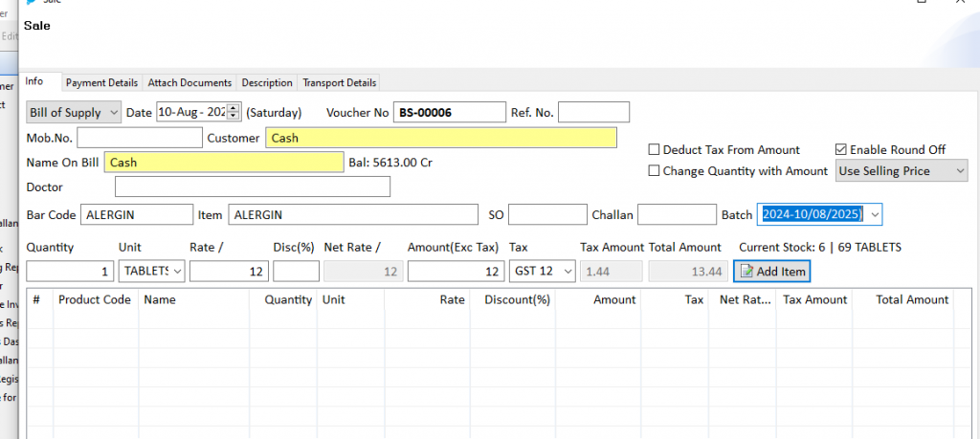Click the Add Item button
The height and width of the screenshot is (439, 980).
pyautogui.click(x=772, y=272)
